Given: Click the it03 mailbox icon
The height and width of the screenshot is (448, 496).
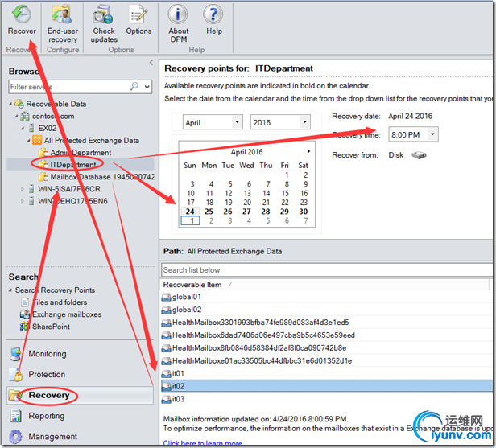Looking at the screenshot, I should (x=167, y=400).
